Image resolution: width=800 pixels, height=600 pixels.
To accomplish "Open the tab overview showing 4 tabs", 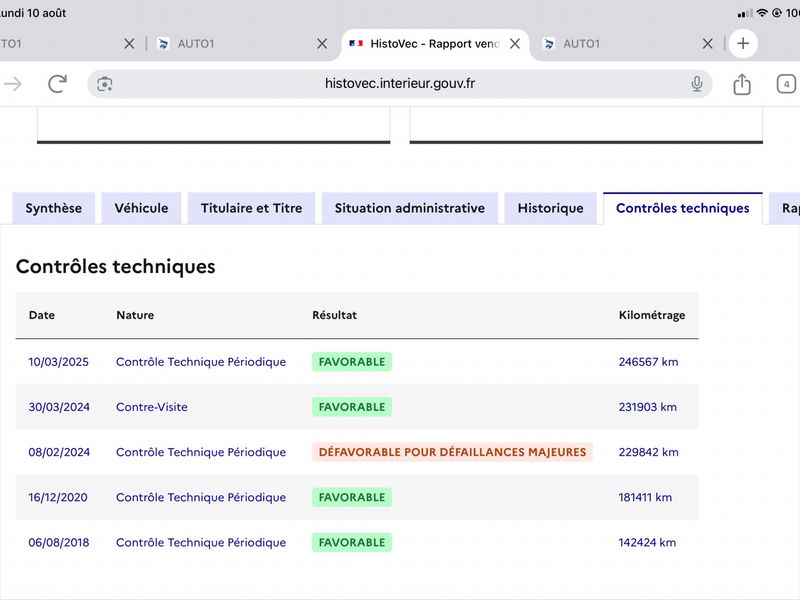I will click(x=786, y=84).
